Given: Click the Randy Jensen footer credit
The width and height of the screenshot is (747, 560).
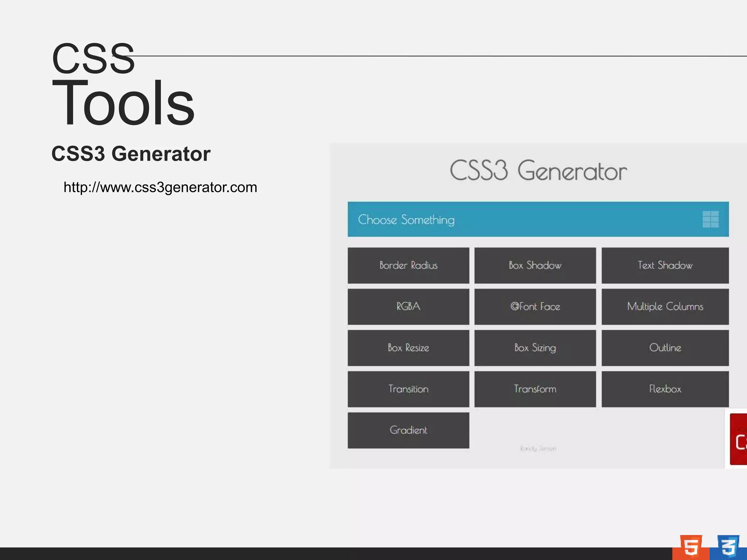Looking at the screenshot, I should pyautogui.click(x=538, y=448).
